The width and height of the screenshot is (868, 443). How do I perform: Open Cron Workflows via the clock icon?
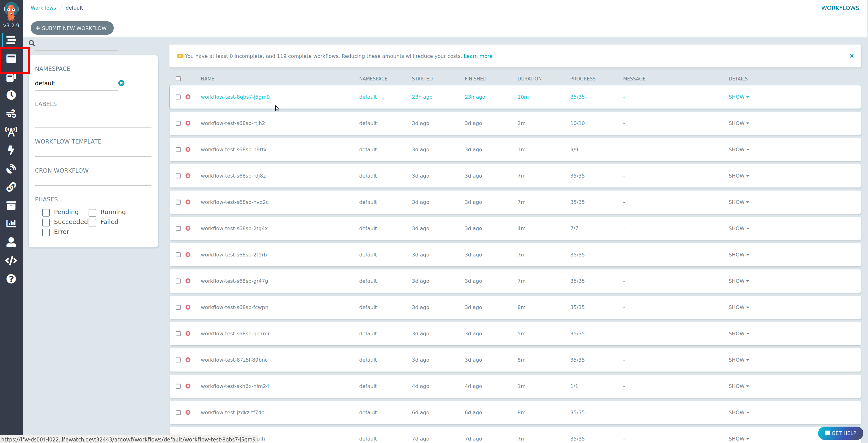tap(11, 95)
